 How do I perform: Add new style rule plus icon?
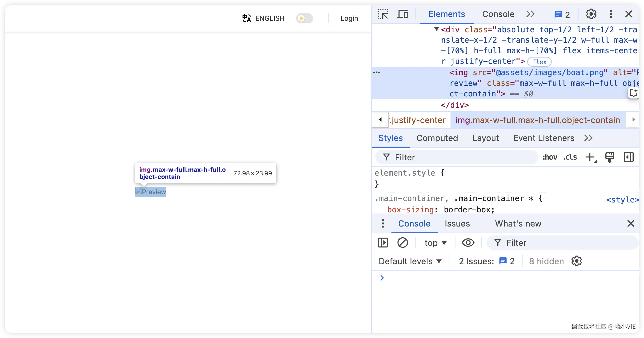click(x=590, y=157)
